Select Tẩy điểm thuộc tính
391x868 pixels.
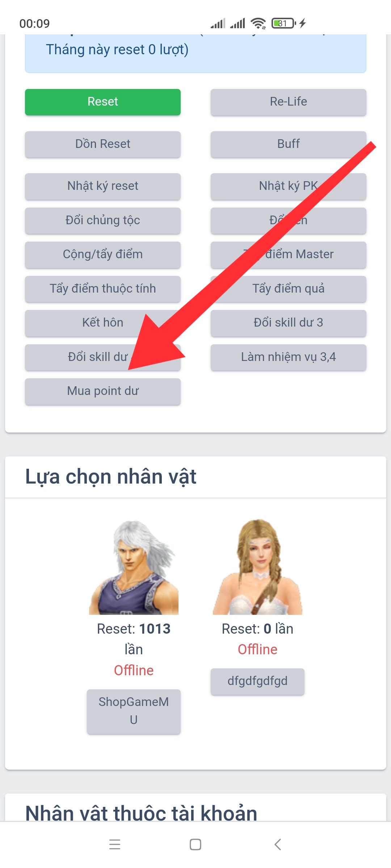[x=103, y=289]
